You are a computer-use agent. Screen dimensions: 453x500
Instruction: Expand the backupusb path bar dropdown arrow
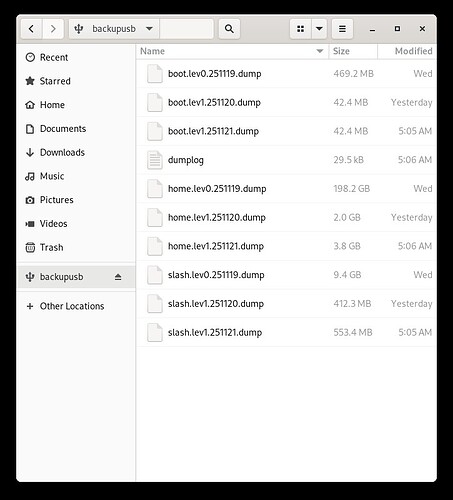(x=149, y=29)
